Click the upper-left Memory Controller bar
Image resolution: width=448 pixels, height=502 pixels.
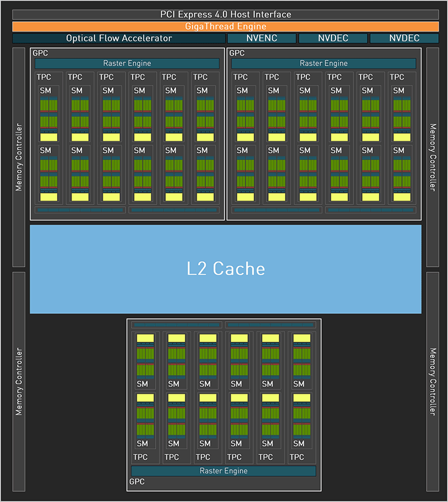(18, 157)
